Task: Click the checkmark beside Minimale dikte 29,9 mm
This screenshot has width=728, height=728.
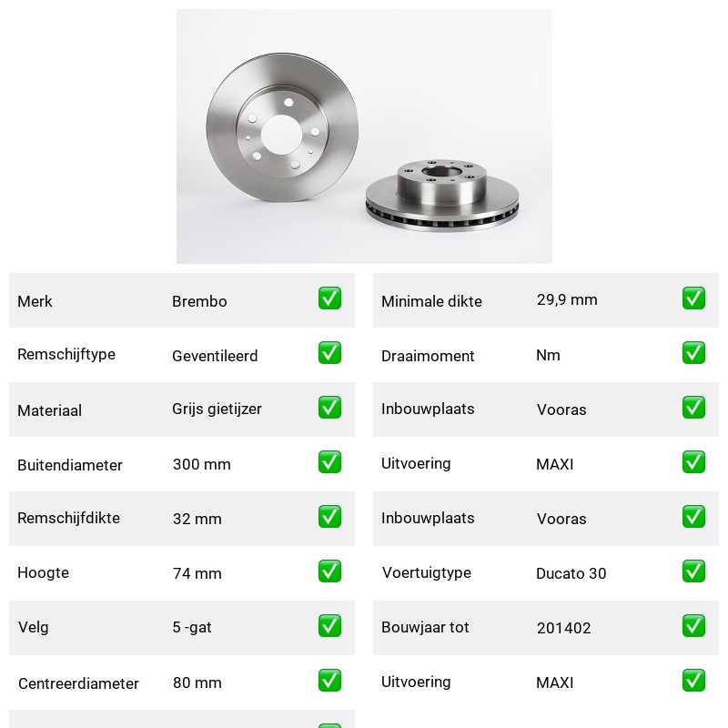Action: (693, 298)
